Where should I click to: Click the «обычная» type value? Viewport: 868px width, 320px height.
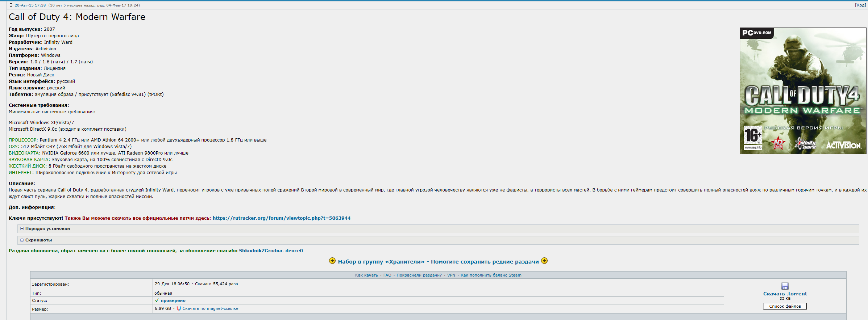pyautogui.click(x=163, y=294)
